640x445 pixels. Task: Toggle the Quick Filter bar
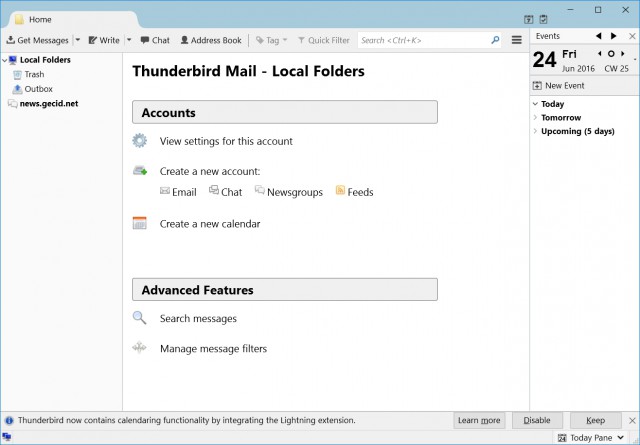coord(324,40)
